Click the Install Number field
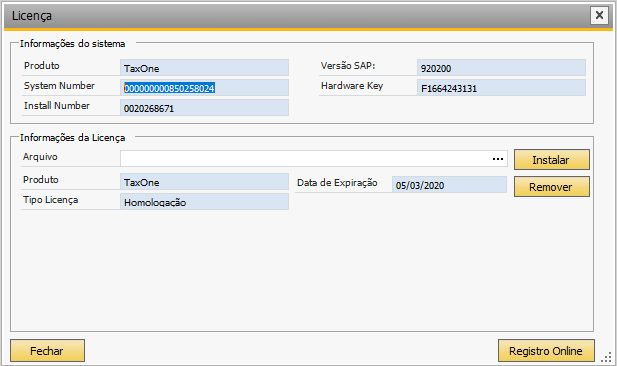Screen dimensions: 617x366 204,107
